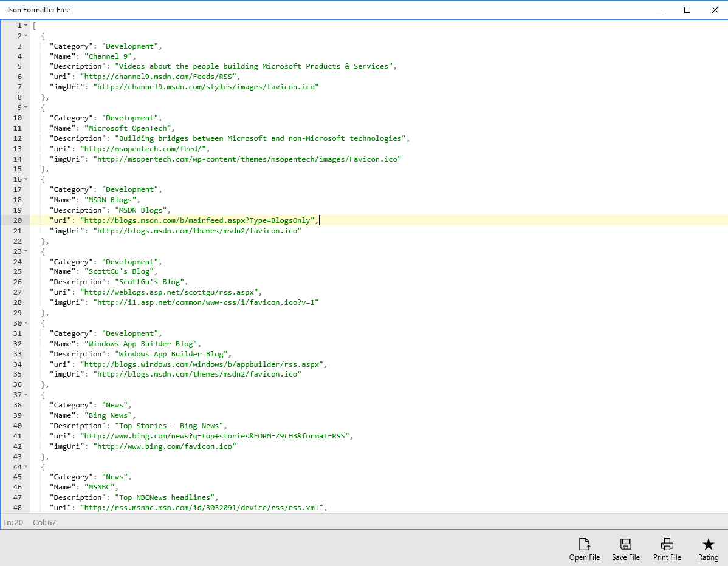Collapse the object fold arrow at line 37
Viewport: 728px width, 566px height.
click(26, 395)
